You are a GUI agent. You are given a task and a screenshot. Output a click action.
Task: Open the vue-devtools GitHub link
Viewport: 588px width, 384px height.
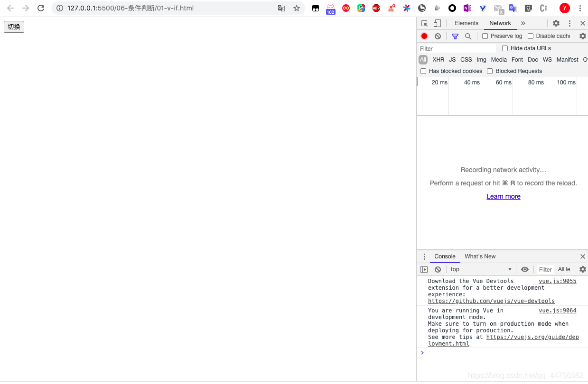click(491, 301)
